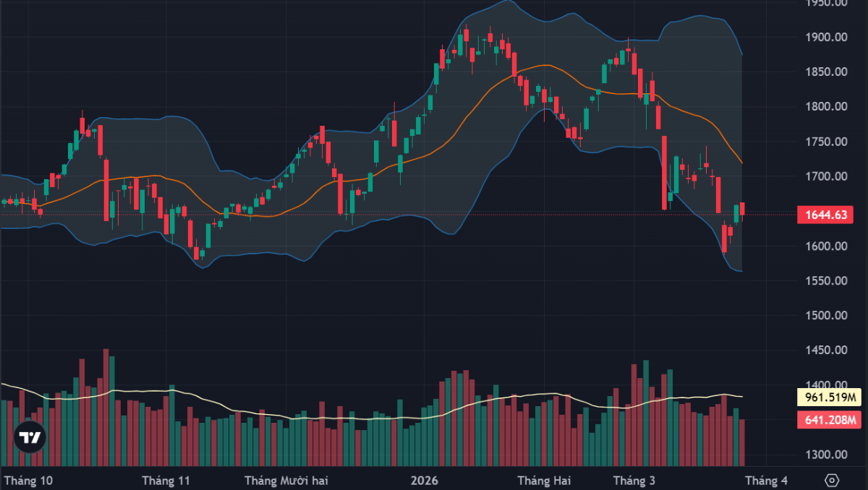Screen dimensions: 868x490
Task: Click the 1900.00 price scale label
Action: click(x=826, y=37)
